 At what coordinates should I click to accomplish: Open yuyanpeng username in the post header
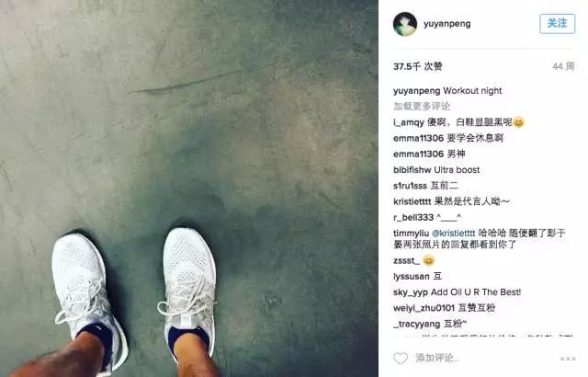click(x=447, y=24)
